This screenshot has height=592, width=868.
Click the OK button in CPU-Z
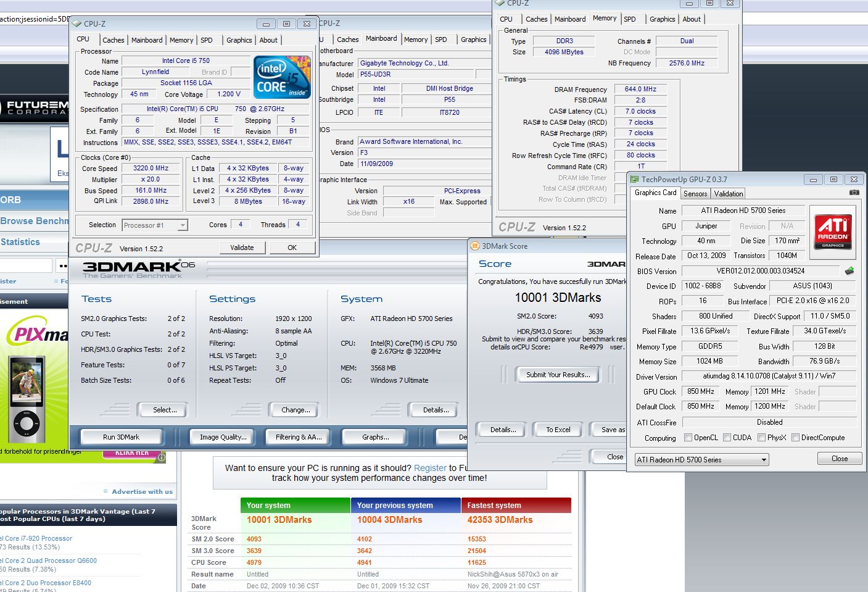point(292,248)
